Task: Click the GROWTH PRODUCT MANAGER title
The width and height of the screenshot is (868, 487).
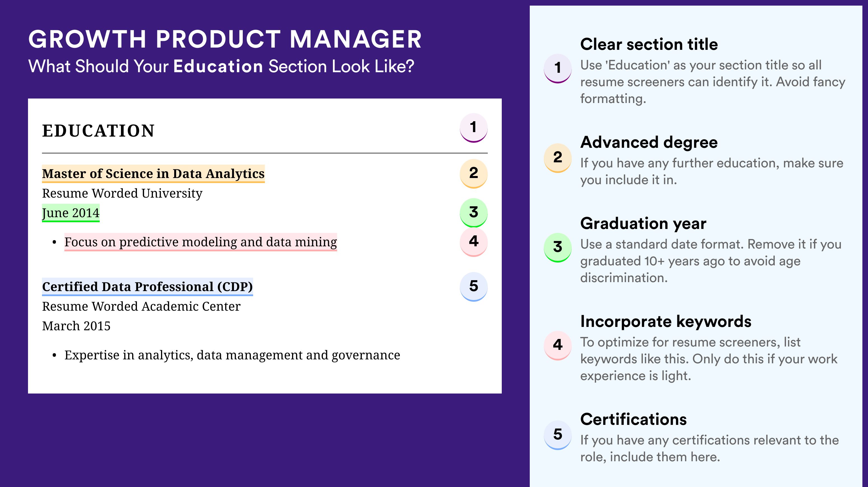Action: [x=225, y=39]
